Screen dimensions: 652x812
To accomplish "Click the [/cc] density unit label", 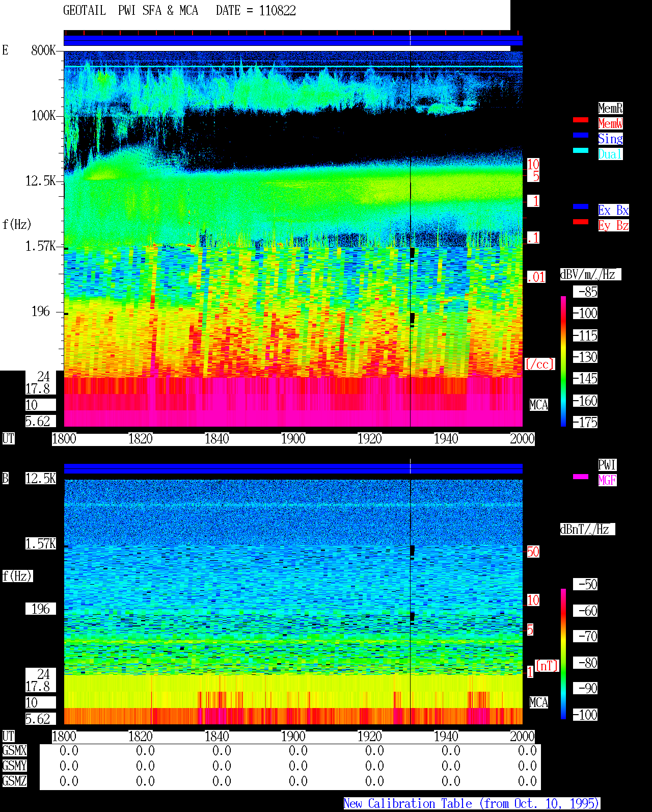I will pos(539,364).
